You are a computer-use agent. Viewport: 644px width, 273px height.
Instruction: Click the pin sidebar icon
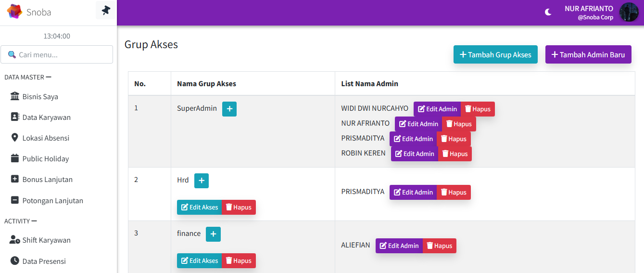[x=106, y=10]
